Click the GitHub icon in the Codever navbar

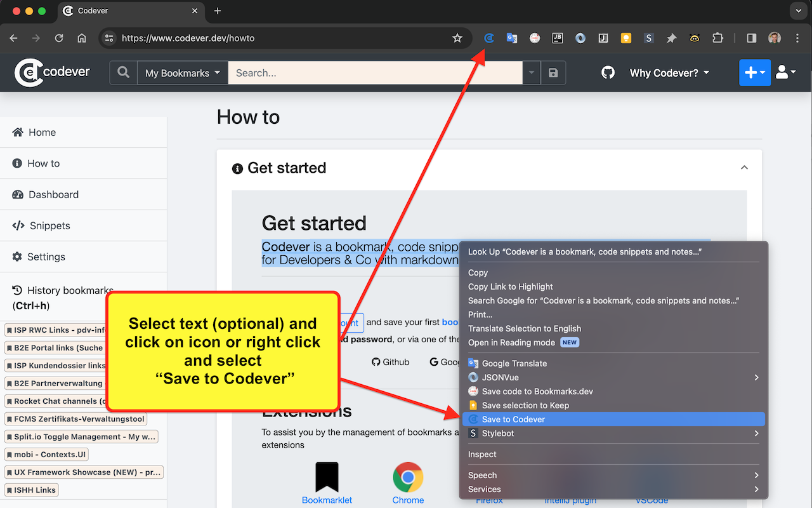pyautogui.click(x=608, y=72)
